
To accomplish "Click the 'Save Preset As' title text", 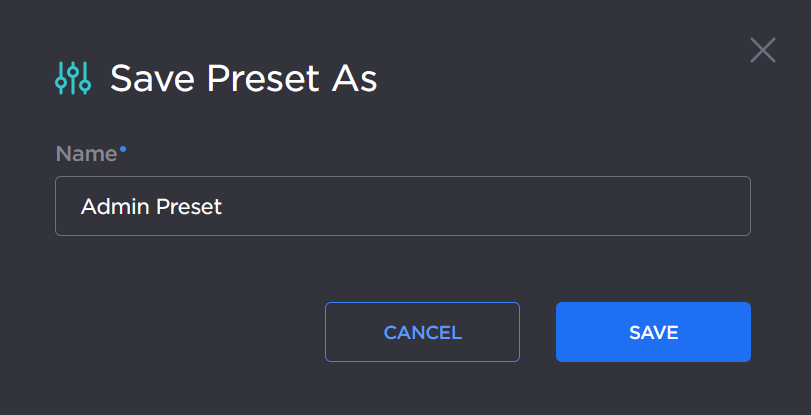I will pyautogui.click(x=243, y=78).
